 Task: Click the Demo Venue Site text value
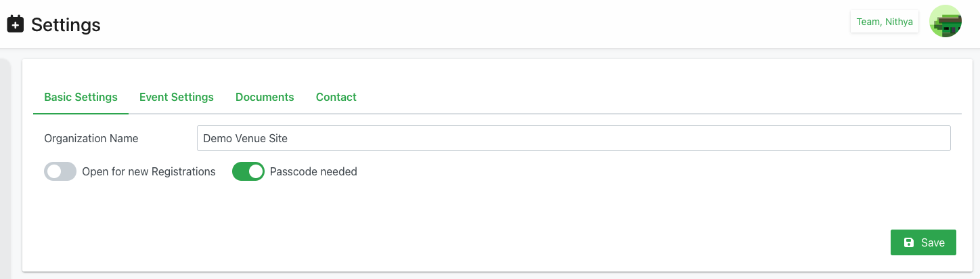[245, 138]
